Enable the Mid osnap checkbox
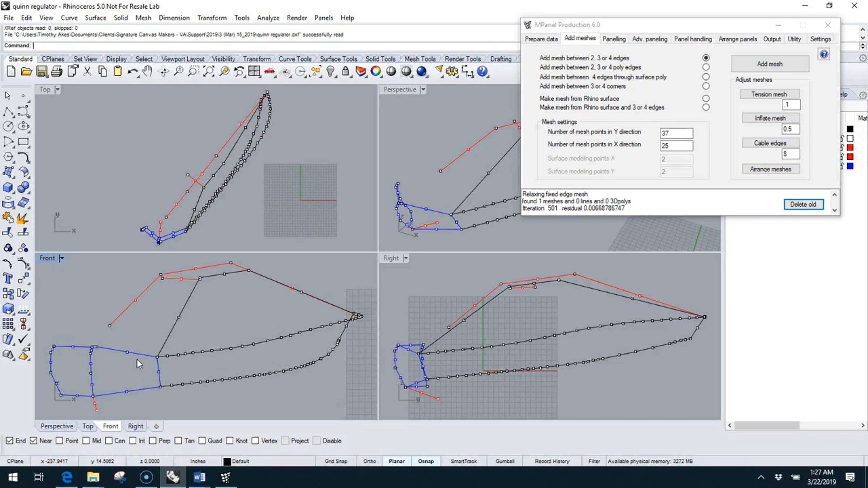This screenshot has width=868, height=488. (86, 441)
